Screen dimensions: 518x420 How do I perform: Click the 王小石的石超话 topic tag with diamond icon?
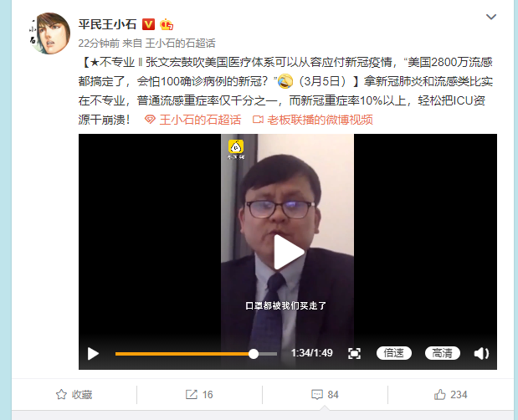point(193,120)
